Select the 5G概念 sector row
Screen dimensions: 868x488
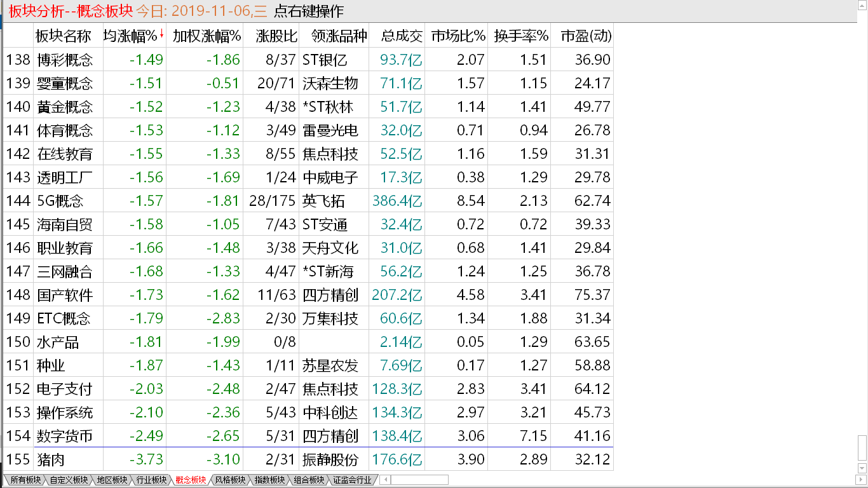coord(308,201)
